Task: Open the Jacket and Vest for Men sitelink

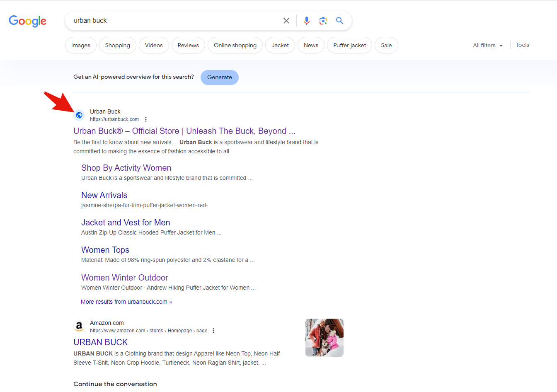Action: [126, 223]
